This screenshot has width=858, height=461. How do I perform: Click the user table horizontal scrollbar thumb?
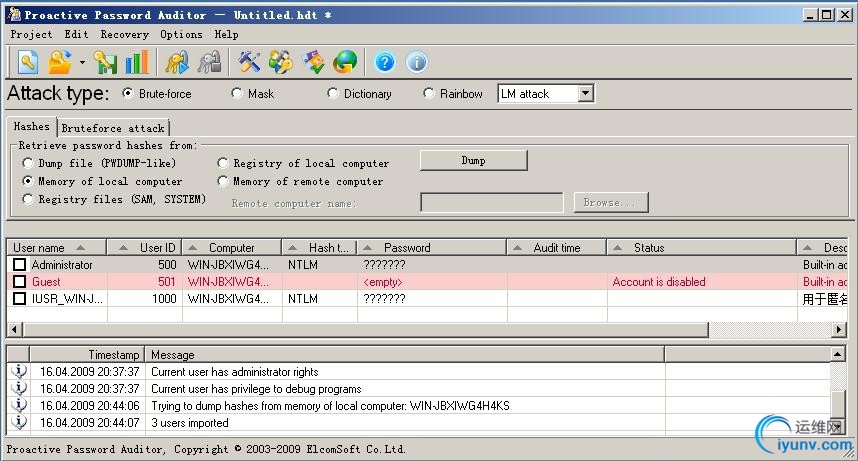point(366,330)
